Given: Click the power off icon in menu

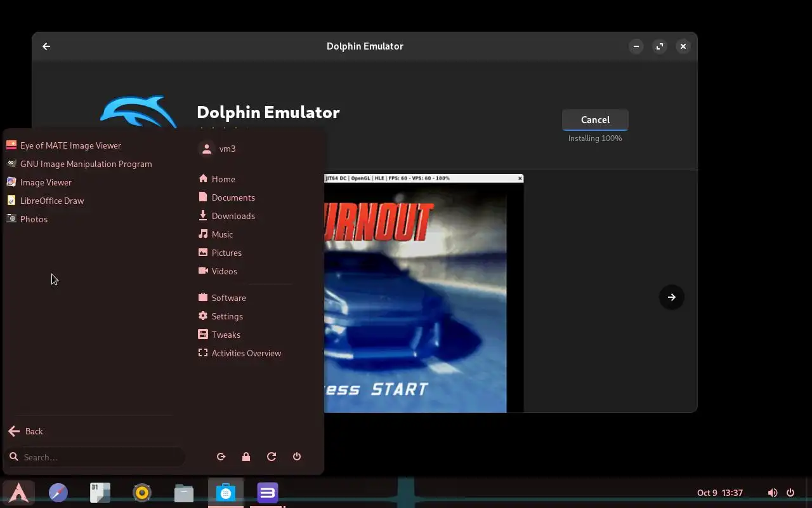Looking at the screenshot, I should click(x=297, y=457).
